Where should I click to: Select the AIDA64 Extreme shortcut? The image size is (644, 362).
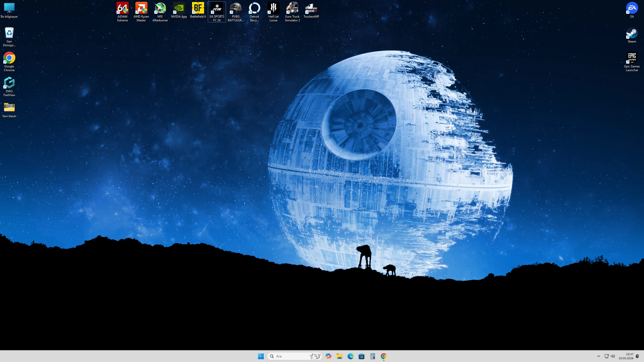click(x=123, y=12)
